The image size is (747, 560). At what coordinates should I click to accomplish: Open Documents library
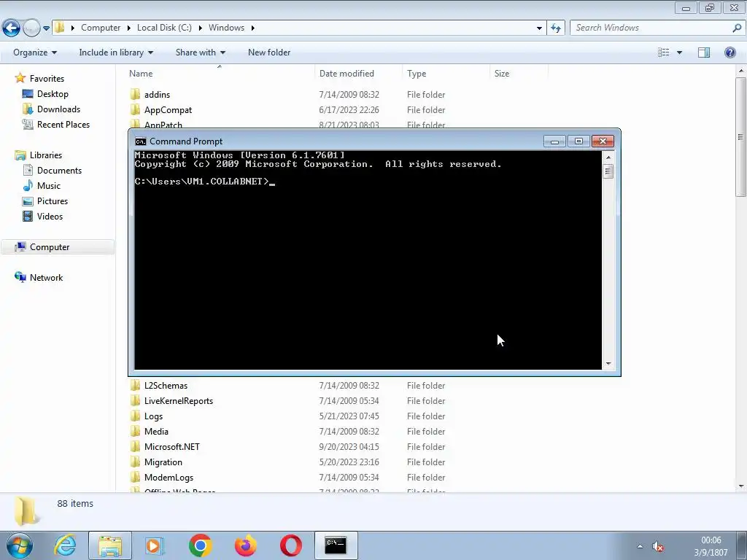59,171
